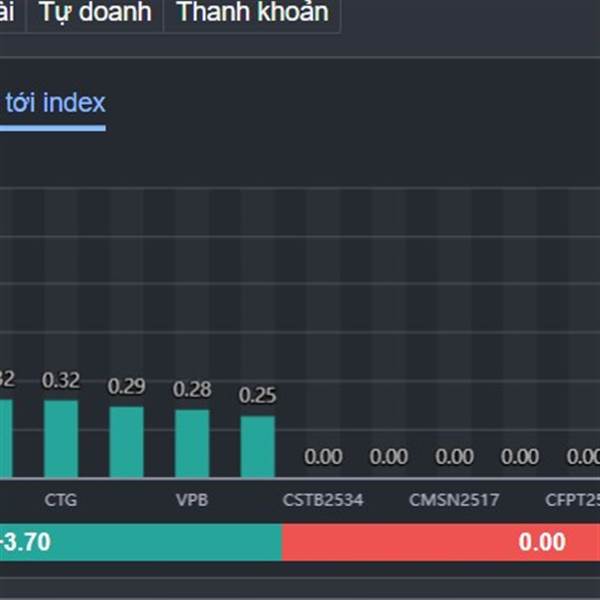Click the 0.00 value above CSTB2534
Viewport: 600px width, 600px height.
click(x=323, y=457)
